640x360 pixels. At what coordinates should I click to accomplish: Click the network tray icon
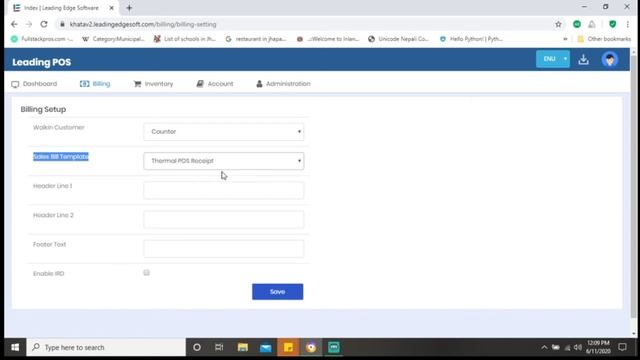[x=567, y=347]
